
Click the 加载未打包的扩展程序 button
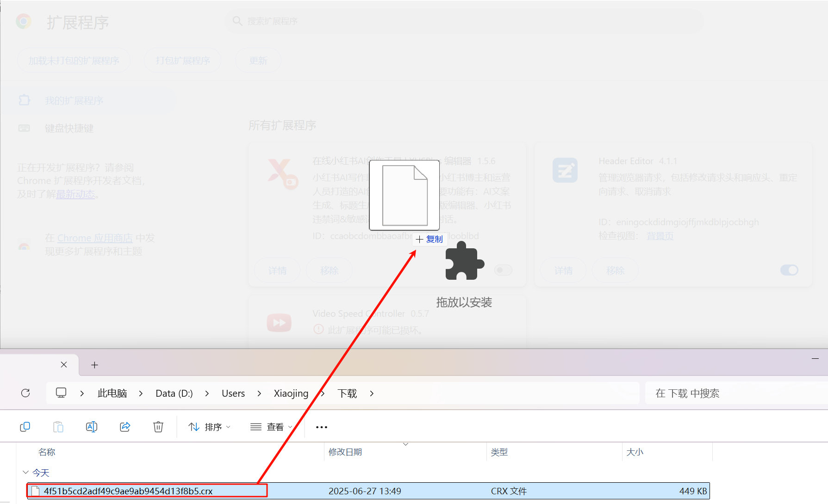[x=74, y=60]
